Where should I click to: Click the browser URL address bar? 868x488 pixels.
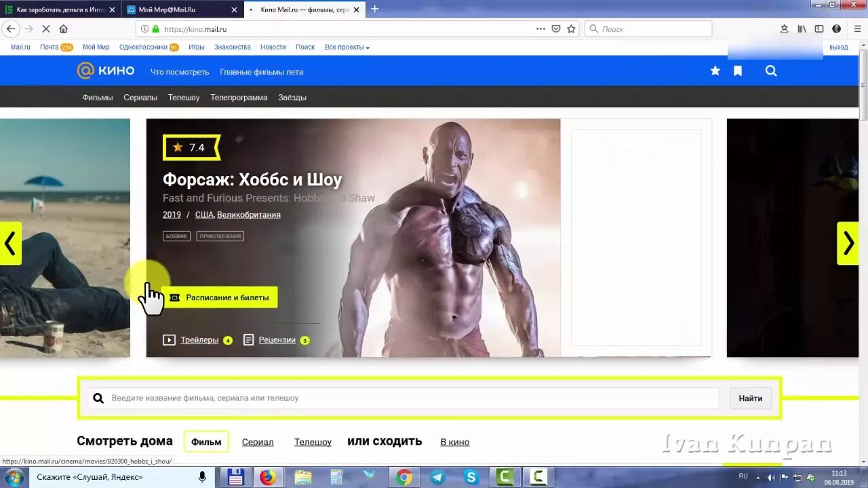coord(346,29)
